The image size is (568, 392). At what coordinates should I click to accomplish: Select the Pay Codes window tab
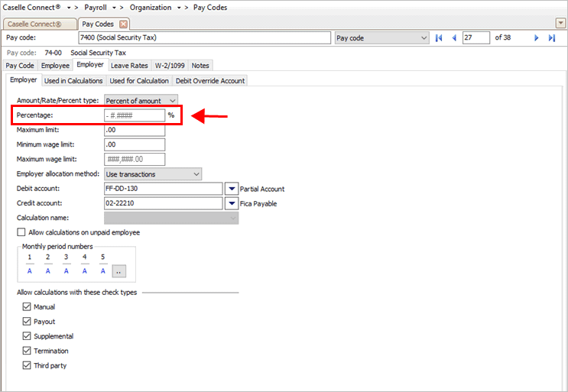[98, 24]
